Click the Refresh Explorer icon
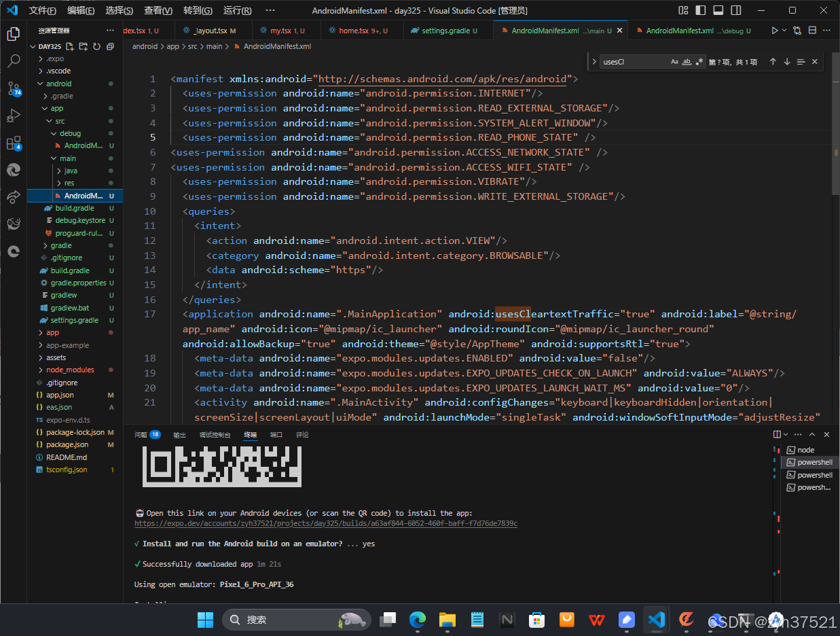The height and width of the screenshot is (636, 840). (x=97, y=46)
